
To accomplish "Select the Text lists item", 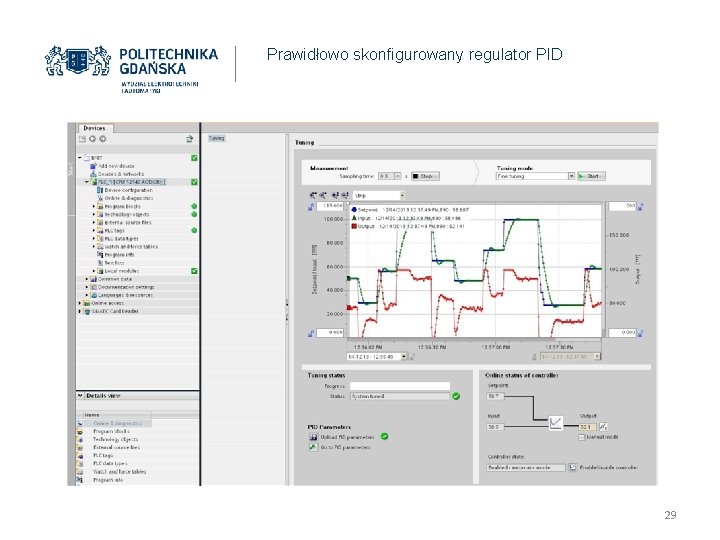I will pos(114,263).
